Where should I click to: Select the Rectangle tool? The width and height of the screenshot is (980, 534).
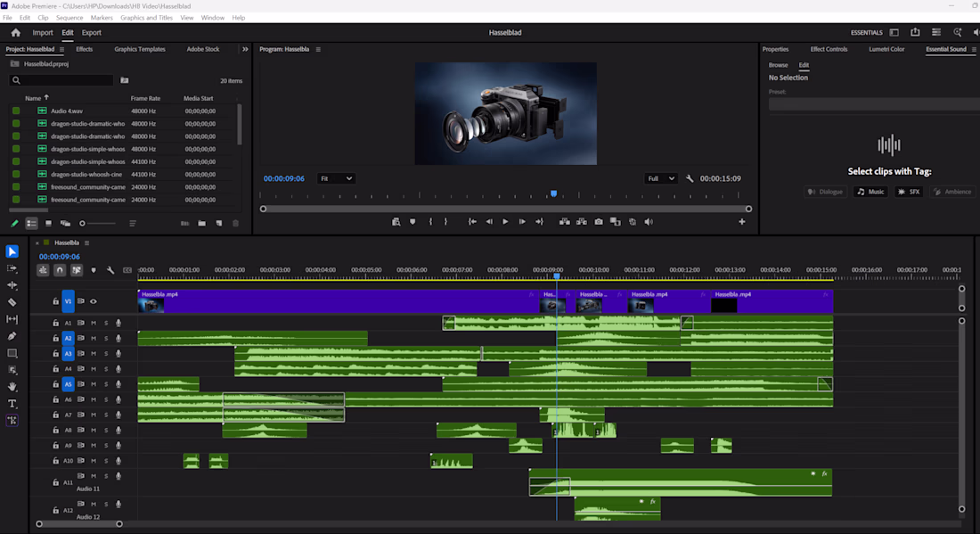tap(12, 353)
